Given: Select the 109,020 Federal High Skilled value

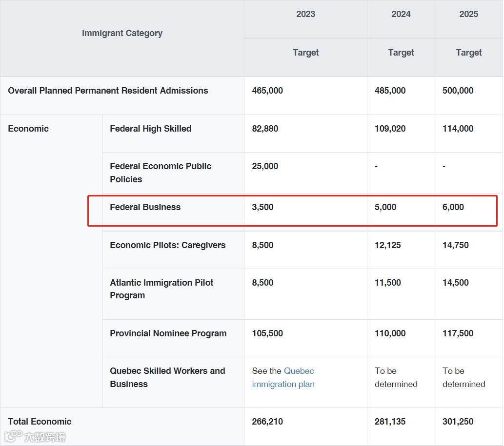Looking at the screenshot, I should [x=390, y=129].
